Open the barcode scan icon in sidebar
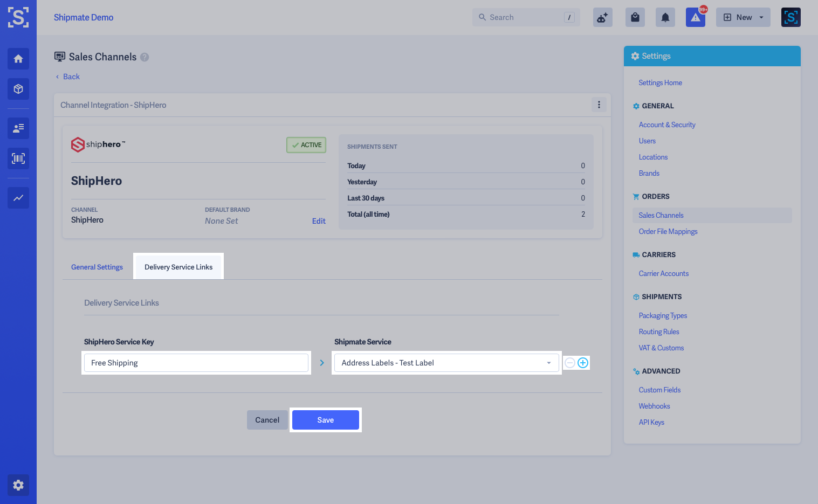The width and height of the screenshot is (818, 504). point(18,158)
